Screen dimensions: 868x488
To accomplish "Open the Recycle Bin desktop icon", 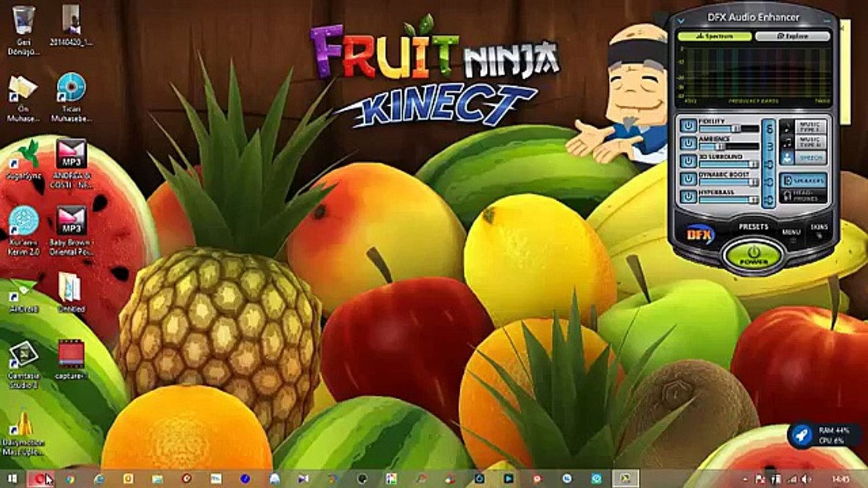I will 24,29.
